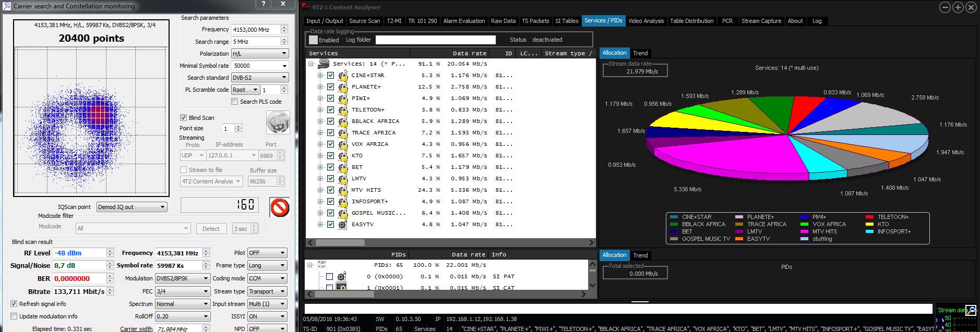Open the Polarization dropdown
This screenshot has height=332, width=980.
(260, 54)
